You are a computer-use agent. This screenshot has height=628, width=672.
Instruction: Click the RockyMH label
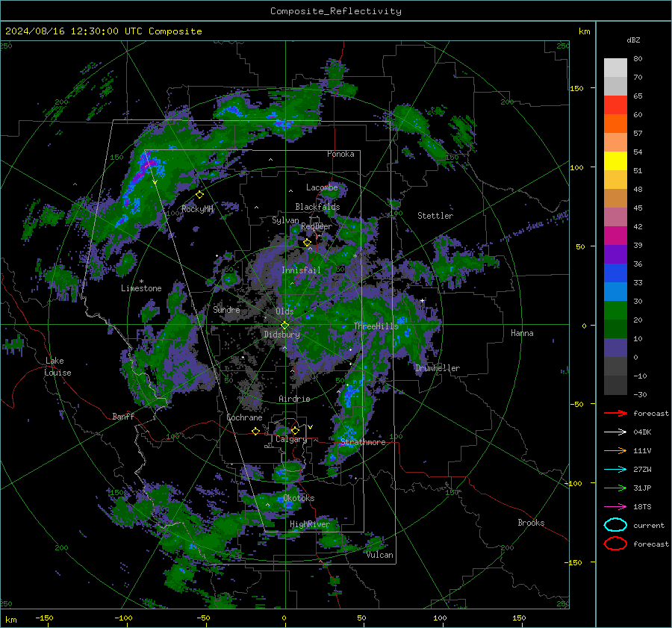(197, 209)
